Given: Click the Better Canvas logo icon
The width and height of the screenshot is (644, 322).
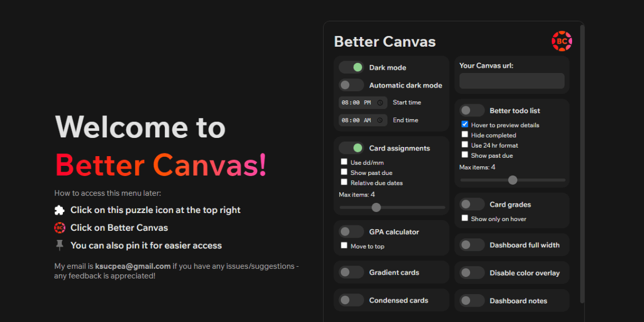Looking at the screenshot, I should [561, 41].
